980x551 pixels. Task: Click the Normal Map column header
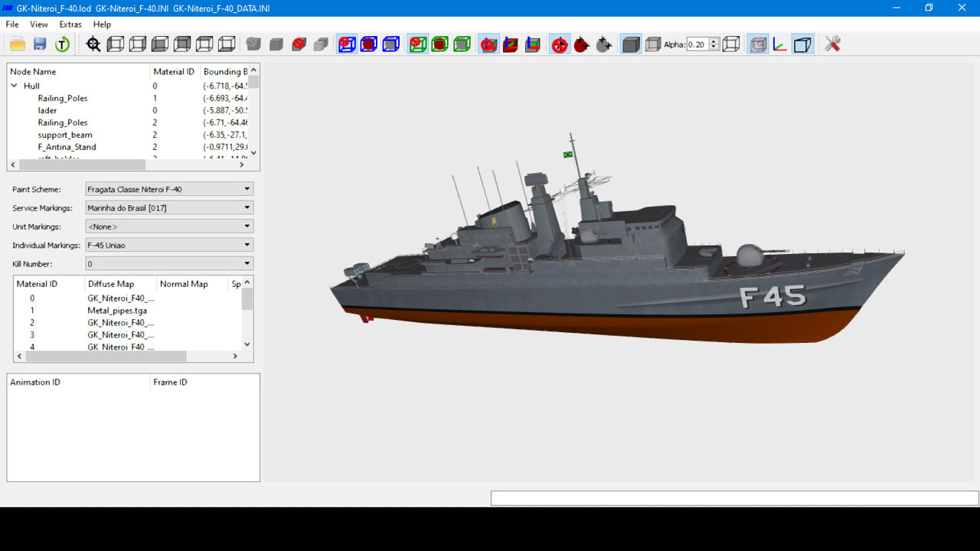[x=192, y=284]
